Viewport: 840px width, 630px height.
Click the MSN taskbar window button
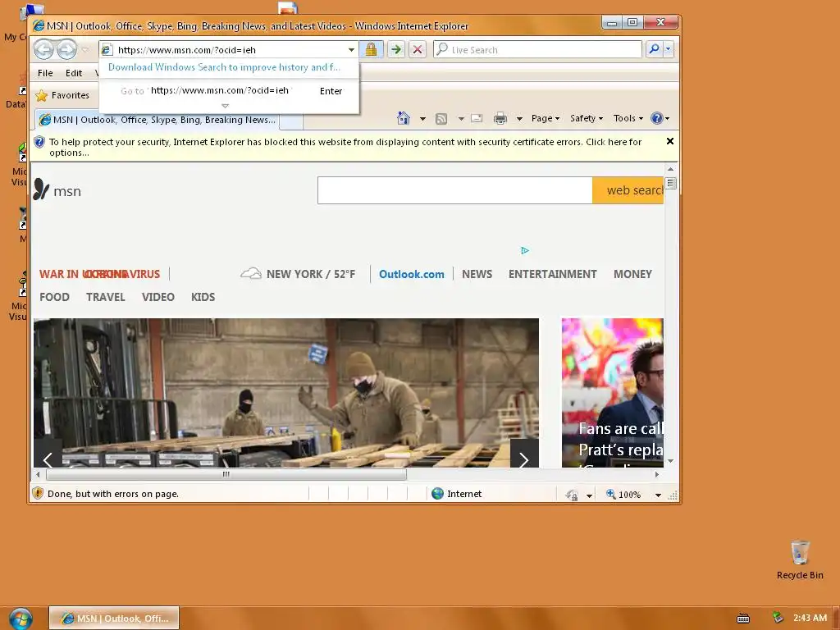pyautogui.click(x=114, y=619)
